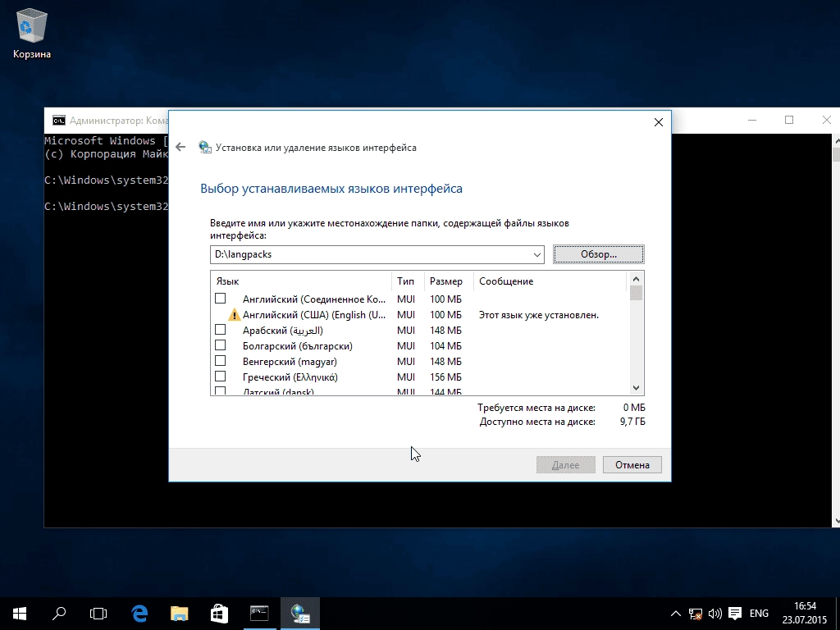Open taskbar Search magnifier
840x630 pixels.
(x=59, y=614)
